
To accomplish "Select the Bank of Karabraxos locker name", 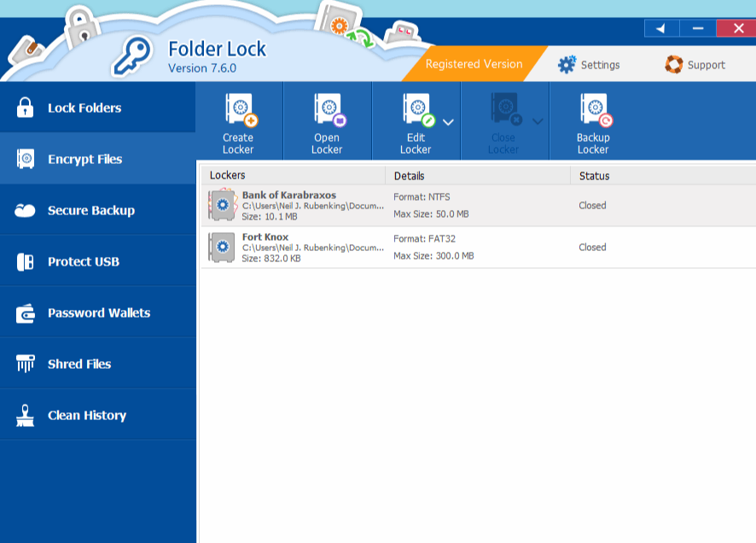I will coord(288,195).
